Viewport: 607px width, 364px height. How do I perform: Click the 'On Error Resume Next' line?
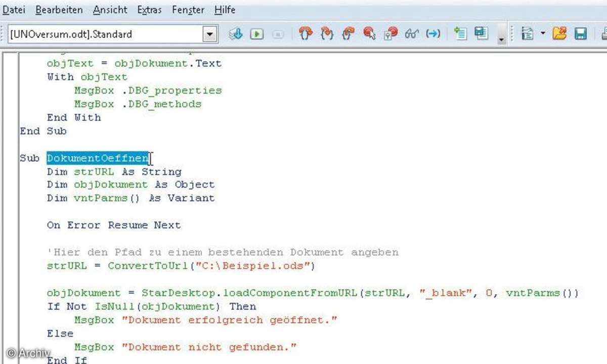click(x=114, y=225)
